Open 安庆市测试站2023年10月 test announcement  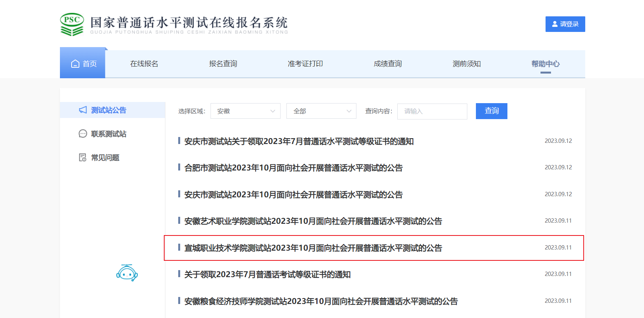point(293,195)
